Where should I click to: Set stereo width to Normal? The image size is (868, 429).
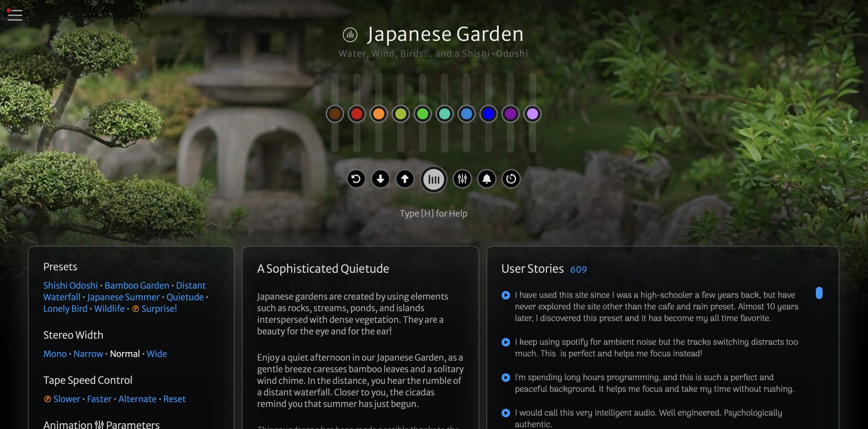coord(125,354)
